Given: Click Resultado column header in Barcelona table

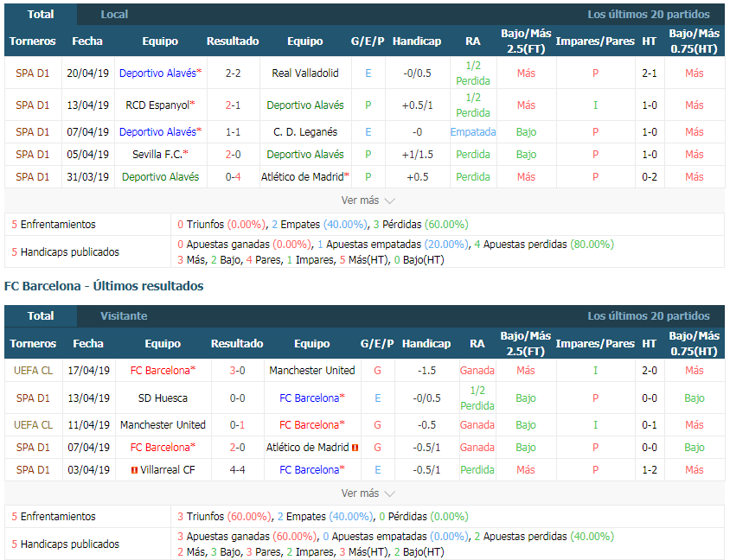Looking at the screenshot, I should coord(237,344).
